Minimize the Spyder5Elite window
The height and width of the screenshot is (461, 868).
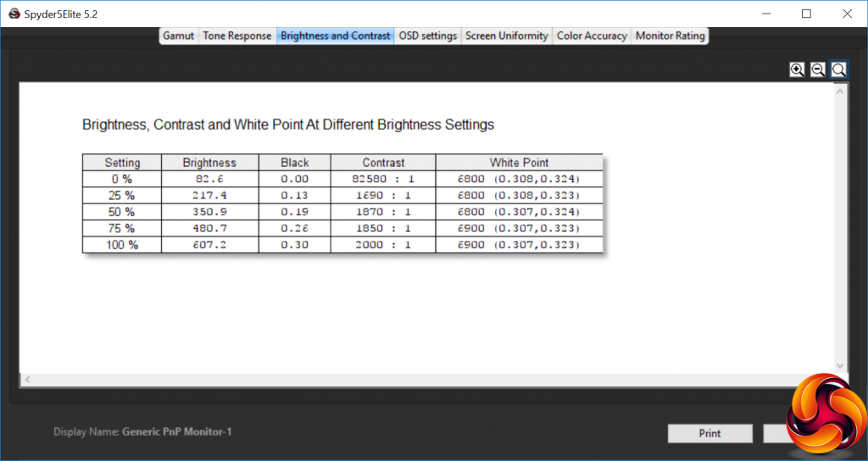766,14
